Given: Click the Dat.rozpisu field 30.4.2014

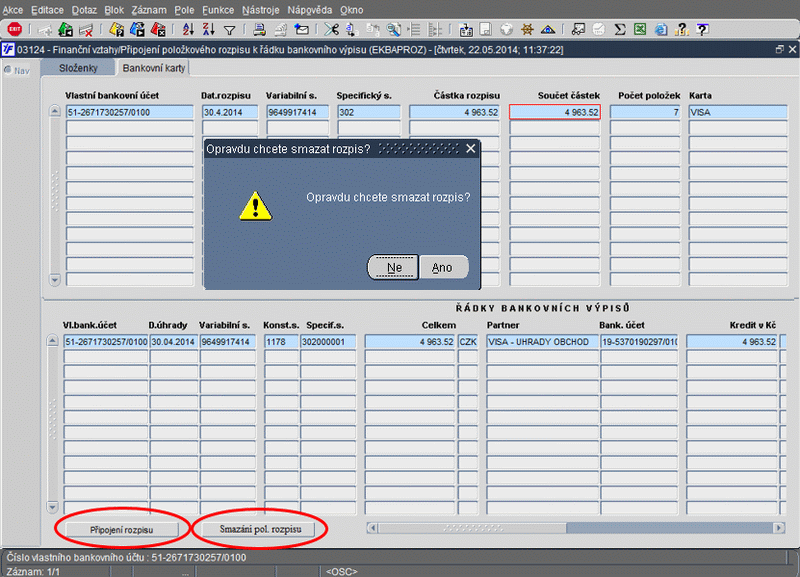Looking at the screenshot, I should click(x=230, y=112).
